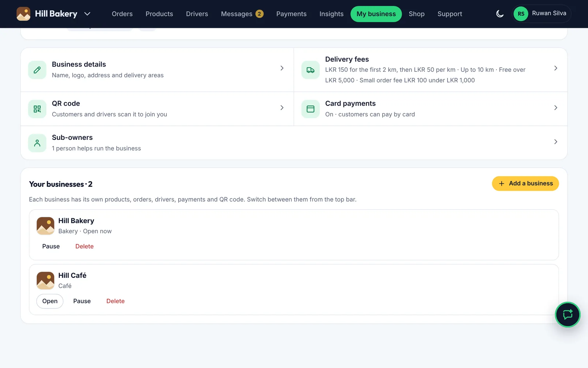Open Delivery fees via its chevron arrow
Image resolution: width=588 pixels, height=368 pixels.
point(556,68)
